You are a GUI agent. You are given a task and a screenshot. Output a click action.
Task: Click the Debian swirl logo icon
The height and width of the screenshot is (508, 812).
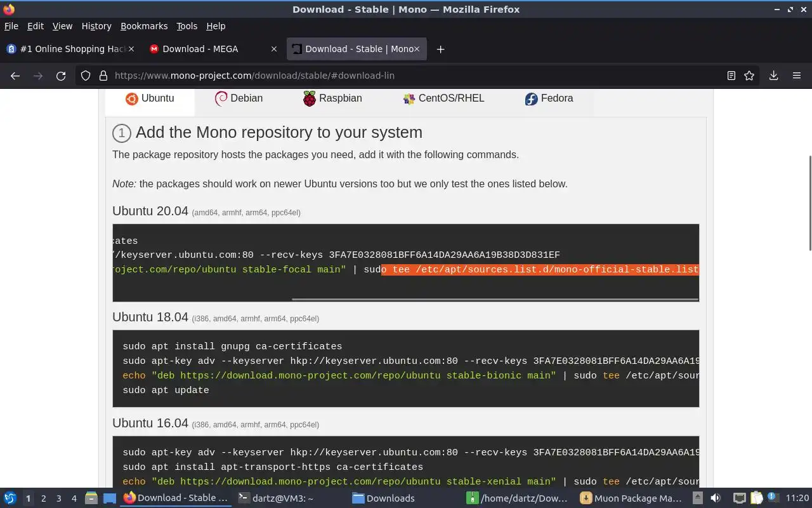click(221, 98)
